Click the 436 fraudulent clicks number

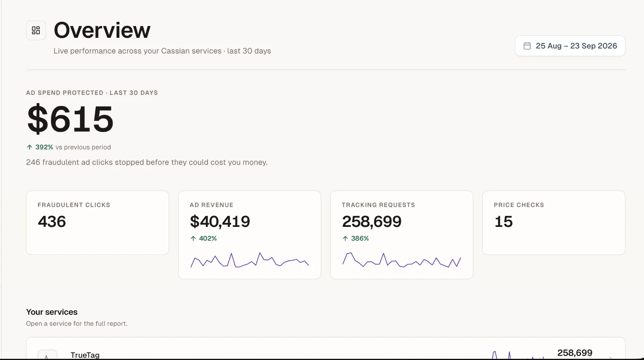point(52,222)
